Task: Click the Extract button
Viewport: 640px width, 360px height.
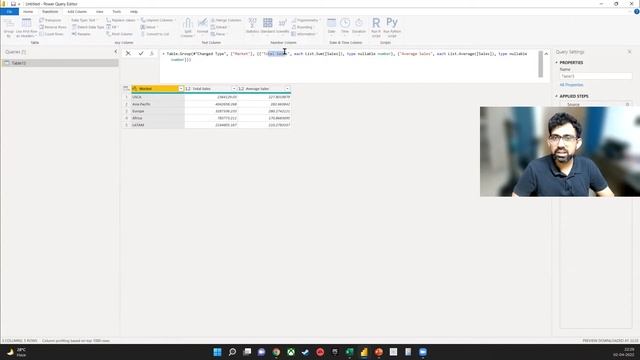Action: click(220, 27)
